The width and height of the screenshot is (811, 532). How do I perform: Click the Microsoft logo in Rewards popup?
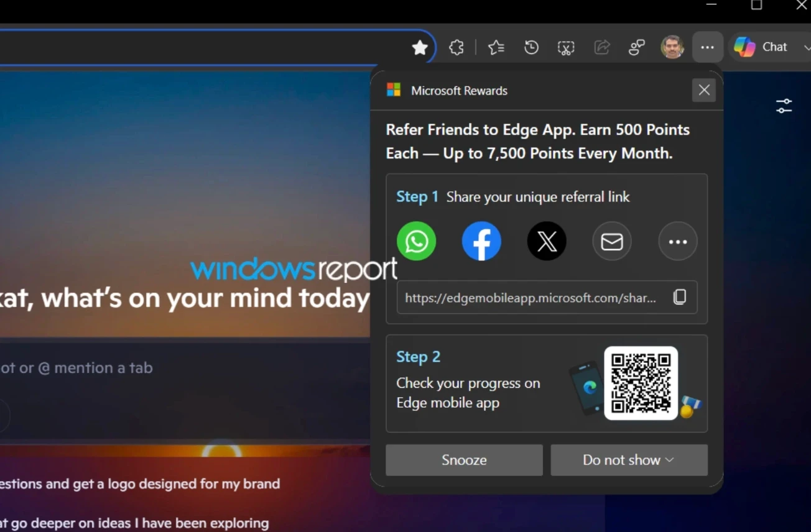394,90
